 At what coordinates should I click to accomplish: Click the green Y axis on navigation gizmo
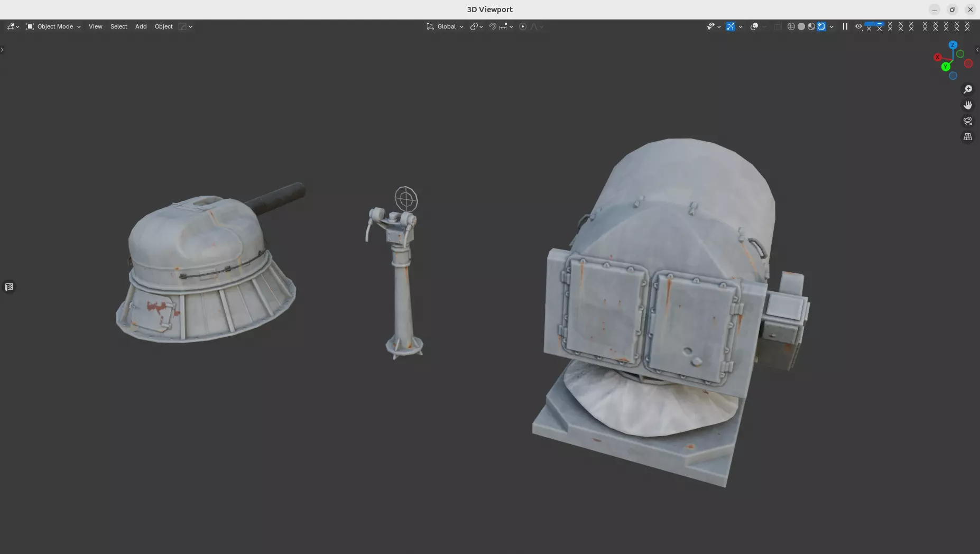pyautogui.click(x=946, y=67)
